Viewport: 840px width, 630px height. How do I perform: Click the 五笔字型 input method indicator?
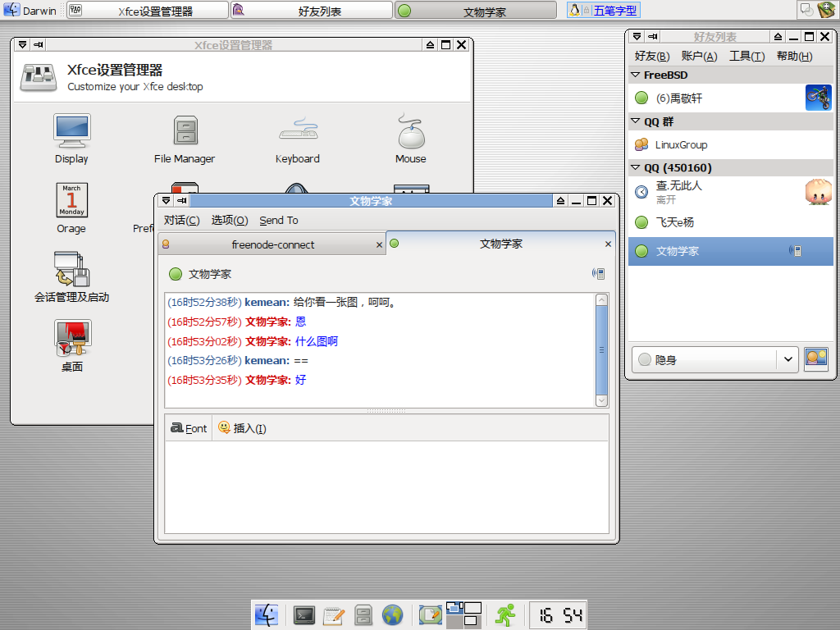click(x=604, y=10)
